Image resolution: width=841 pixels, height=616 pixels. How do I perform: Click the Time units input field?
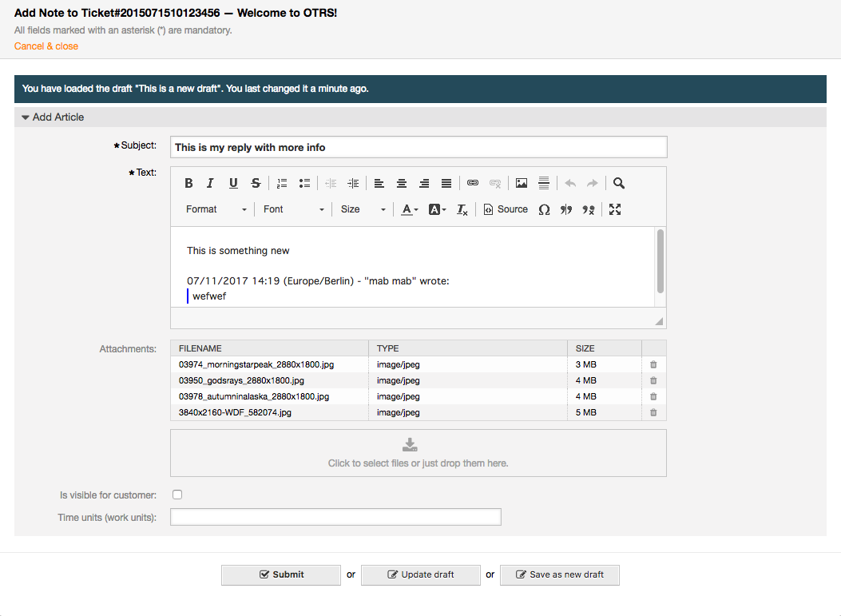(335, 517)
